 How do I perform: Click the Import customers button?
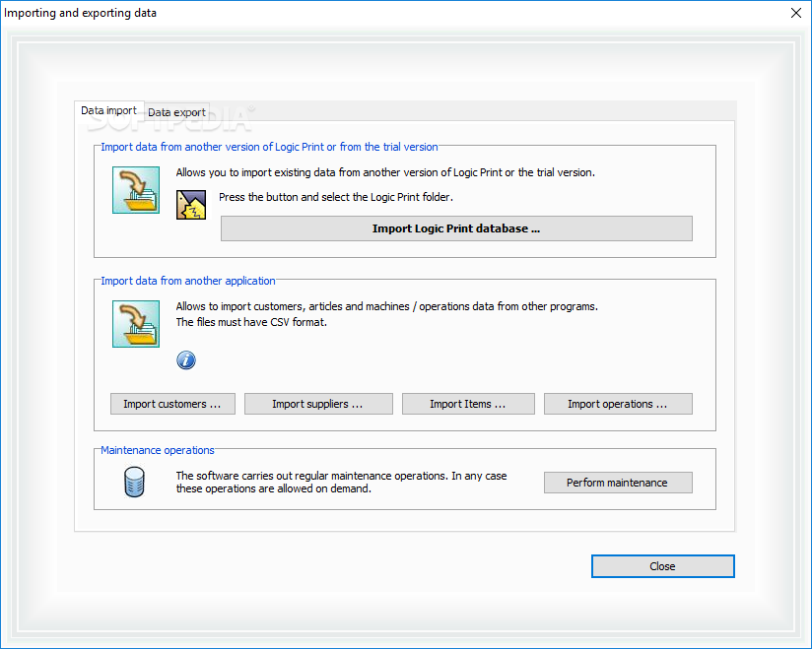(172, 404)
